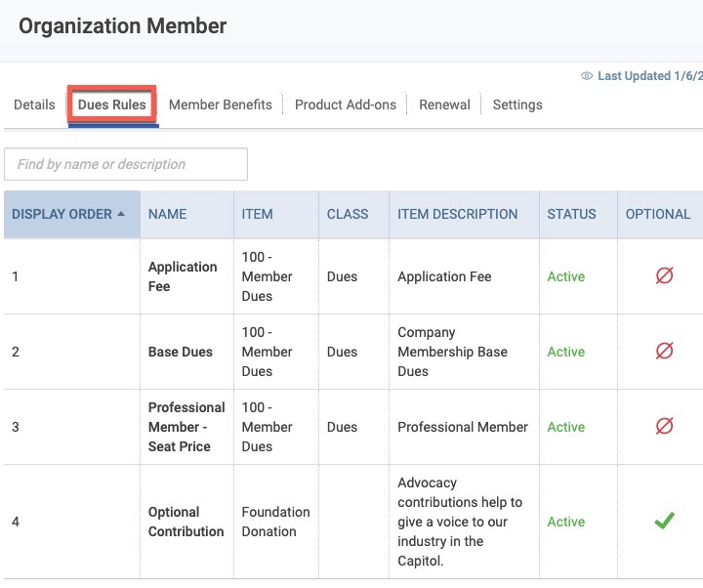
Task: Select the Dues Rules tab
Action: coord(112,105)
